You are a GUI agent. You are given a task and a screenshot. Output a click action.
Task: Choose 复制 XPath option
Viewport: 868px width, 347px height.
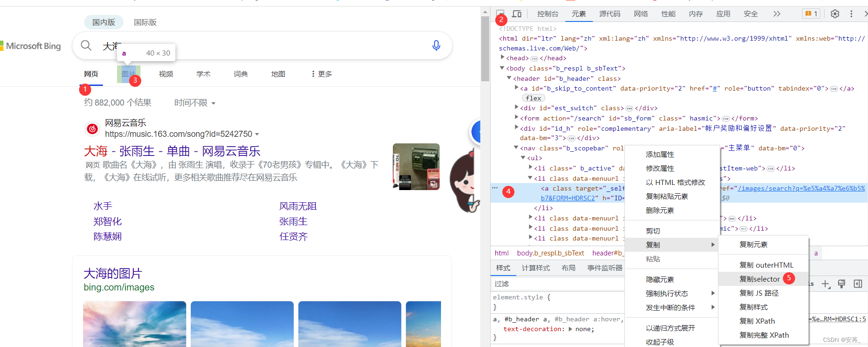click(x=763, y=321)
